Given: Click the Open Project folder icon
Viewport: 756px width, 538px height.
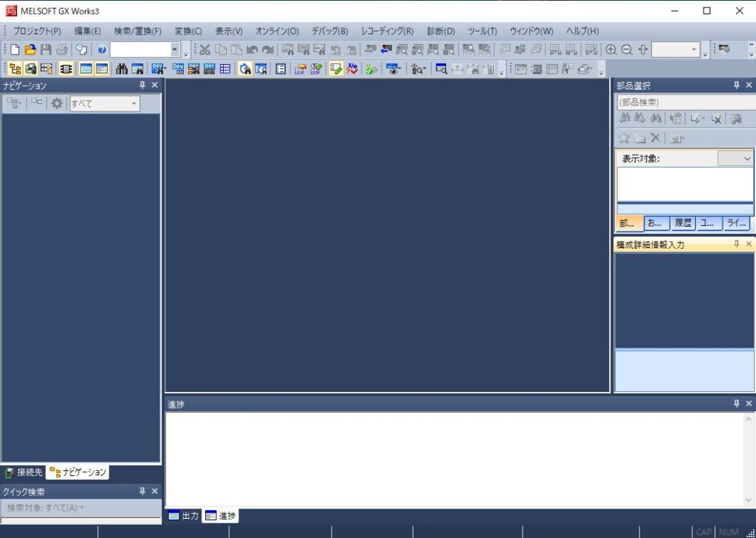Looking at the screenshot, I should click(x=30, y=49).
